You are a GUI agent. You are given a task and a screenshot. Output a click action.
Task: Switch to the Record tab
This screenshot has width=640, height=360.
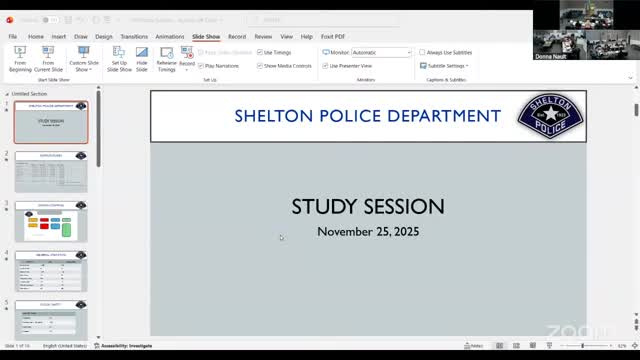tap(237, 36)
